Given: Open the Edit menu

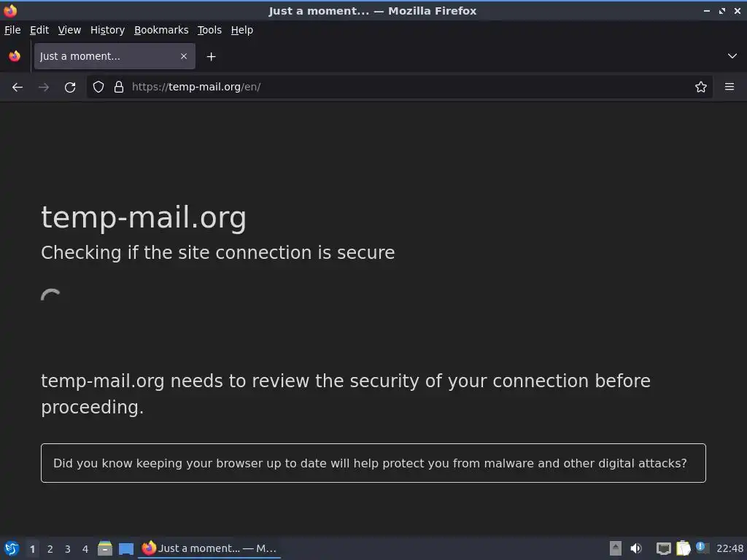Looking at the screenshot, I should (x=39, y=30).
